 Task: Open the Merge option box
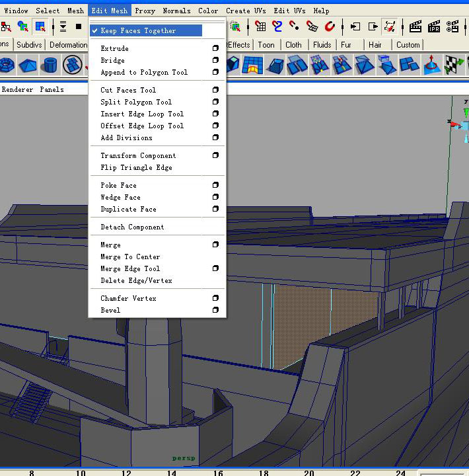215,245
